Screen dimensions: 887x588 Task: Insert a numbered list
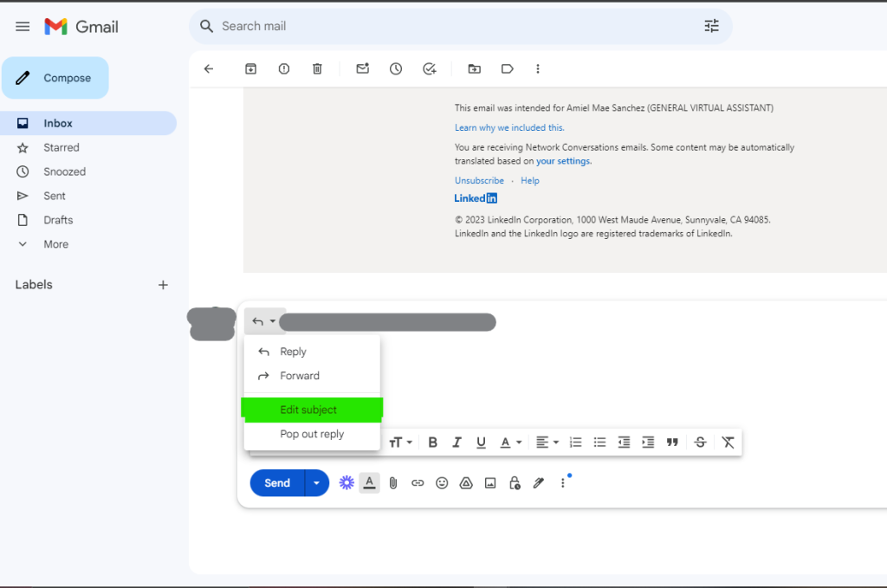[576, 443]
